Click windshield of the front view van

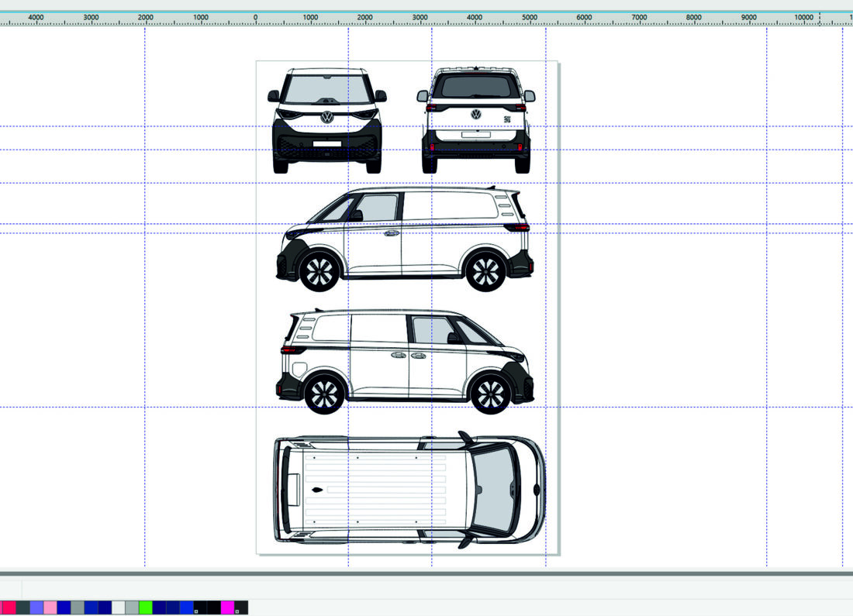pyautogui.click(x=326, y=89)
